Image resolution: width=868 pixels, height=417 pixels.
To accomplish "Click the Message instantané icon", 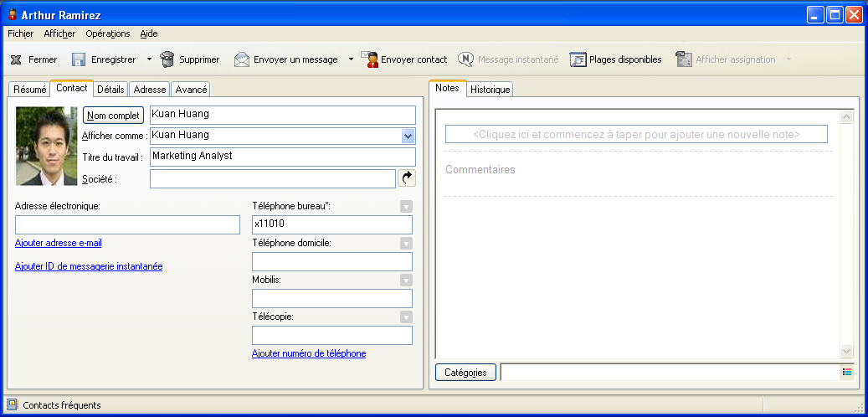I will click(x=465, y=59).
